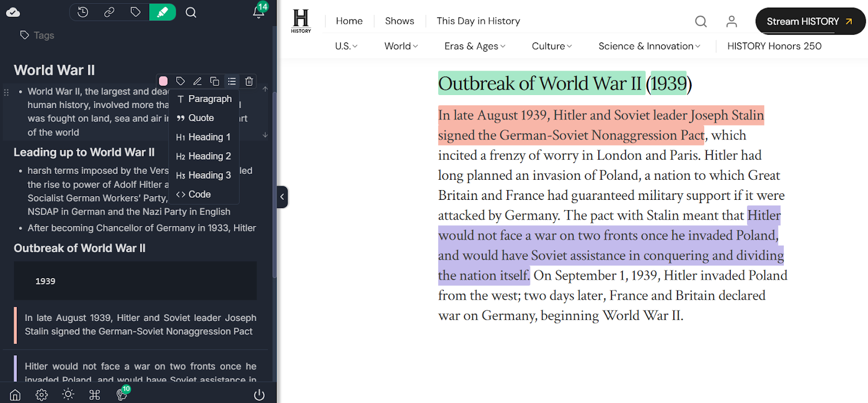This screenshot has width=868, height=403.
Task: Click the copy icon in block toolbar
Action: pyautogui.click(x=215, y=81)
